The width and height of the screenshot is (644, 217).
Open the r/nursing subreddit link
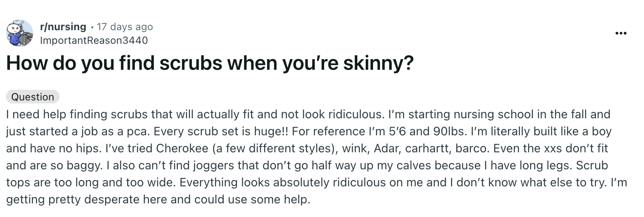click(63, 27)
